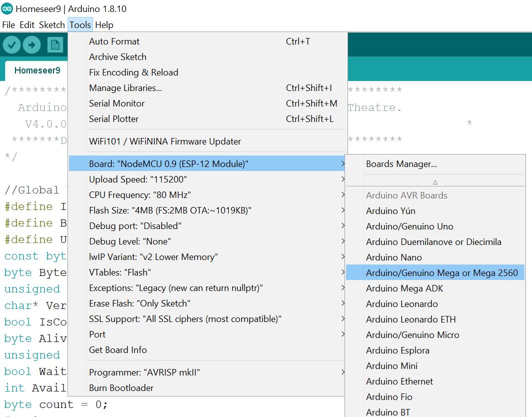Click the New sketch document icon
This screenshot has height=417, width=532.
55,45
